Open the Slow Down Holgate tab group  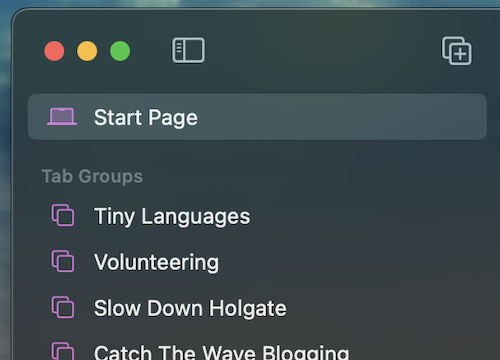tap(190, 308)
